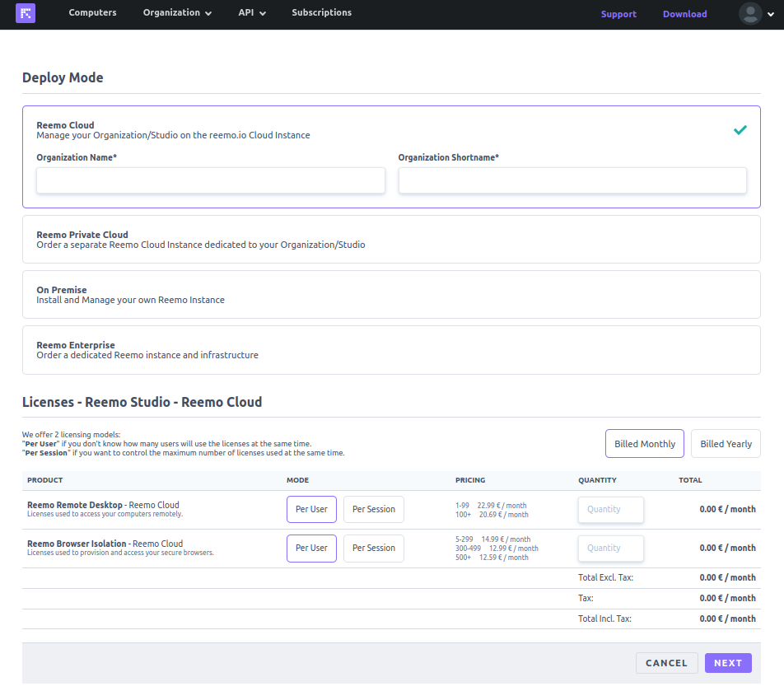Click the Browser Isolation Quantity field
The width and height of the screenshot is (784, 691).
(610, 549)
